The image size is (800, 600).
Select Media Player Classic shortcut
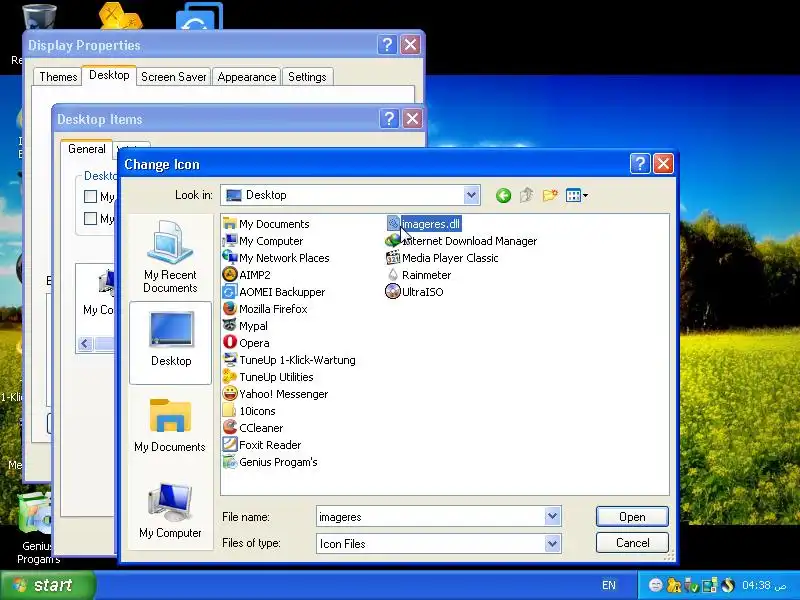point(442,258)
